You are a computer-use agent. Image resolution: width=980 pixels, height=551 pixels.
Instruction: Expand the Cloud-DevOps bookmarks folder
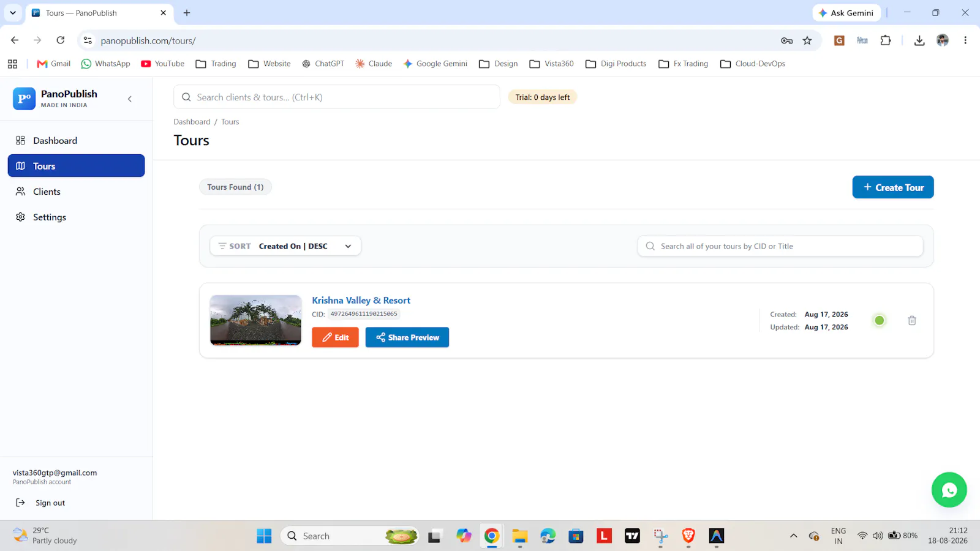point(753,64)
